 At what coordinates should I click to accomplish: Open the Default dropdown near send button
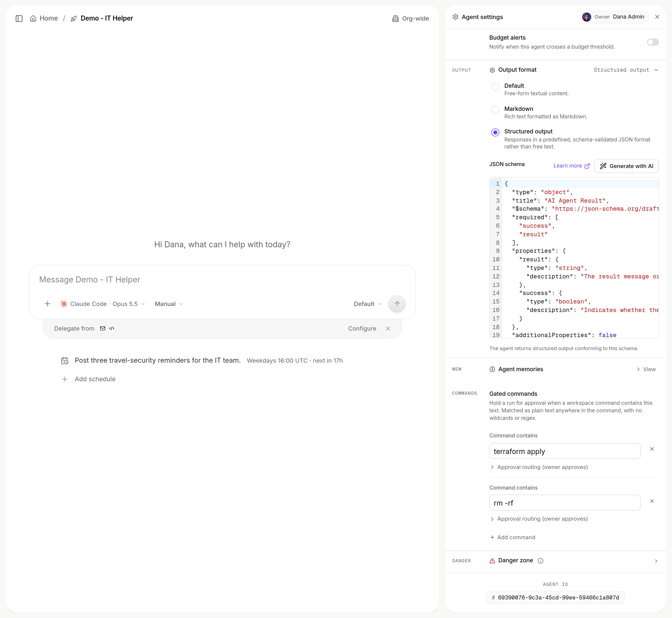click(368, 304)
